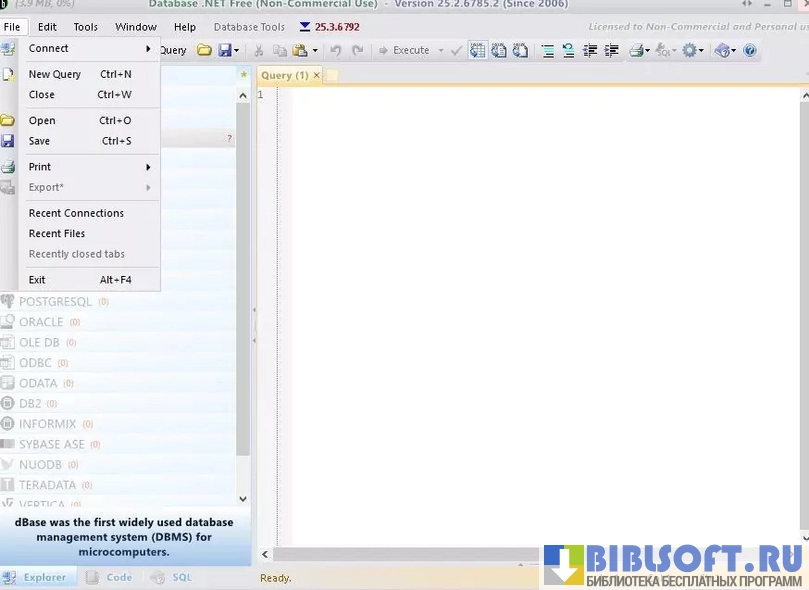809x590 pixels.
Task: Open the Execute button dropdown arrow
Action: point(441,50)
